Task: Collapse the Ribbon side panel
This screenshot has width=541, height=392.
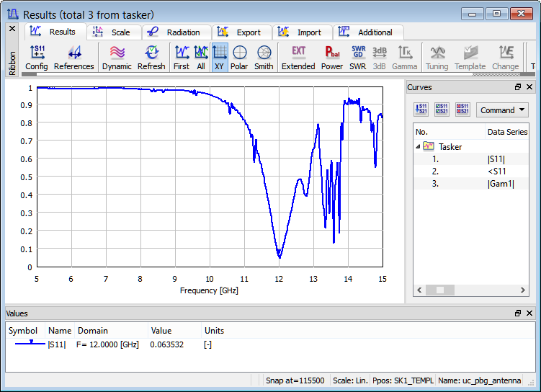Action: [12, 29]
